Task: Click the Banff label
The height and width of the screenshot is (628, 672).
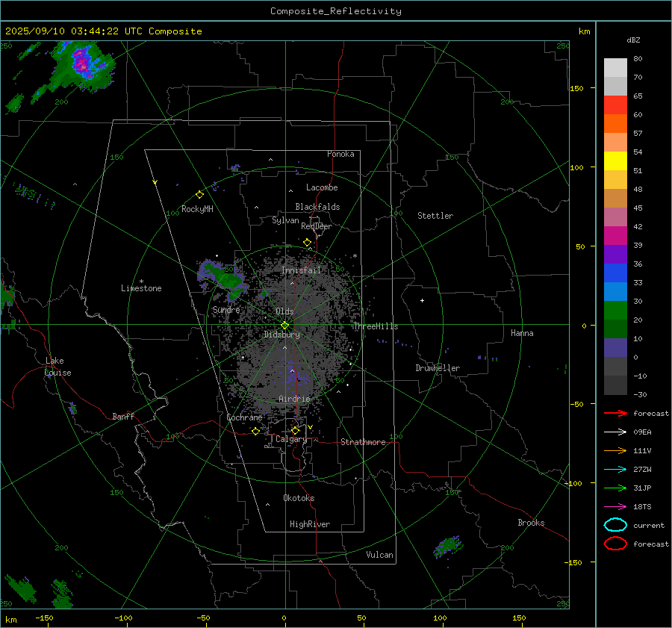Action: (x=123, y=416)
